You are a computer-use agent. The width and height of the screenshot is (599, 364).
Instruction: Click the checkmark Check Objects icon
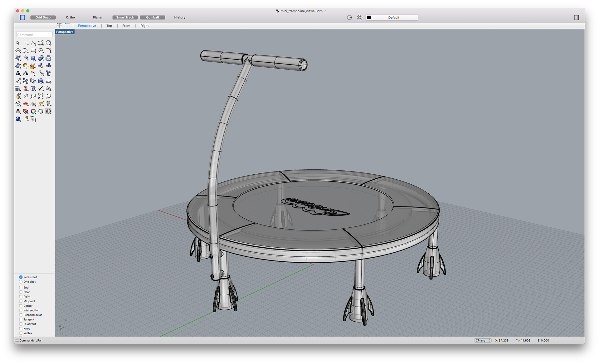coord(41,89)
